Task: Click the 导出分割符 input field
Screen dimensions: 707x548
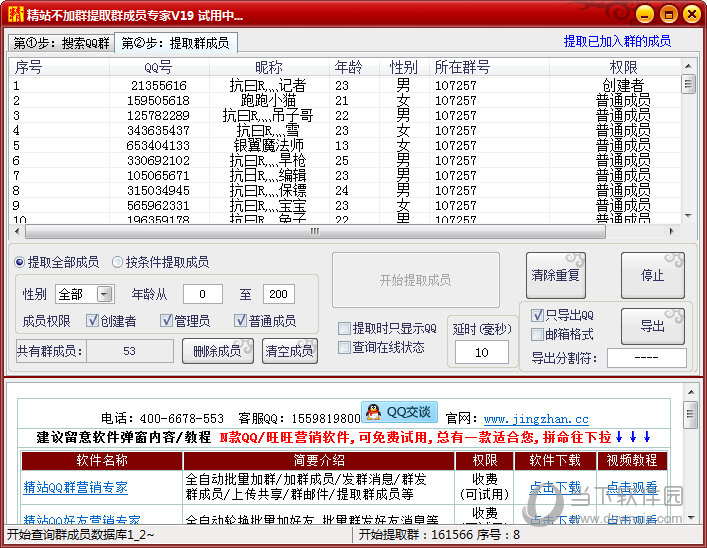Action: pos(647,358)
